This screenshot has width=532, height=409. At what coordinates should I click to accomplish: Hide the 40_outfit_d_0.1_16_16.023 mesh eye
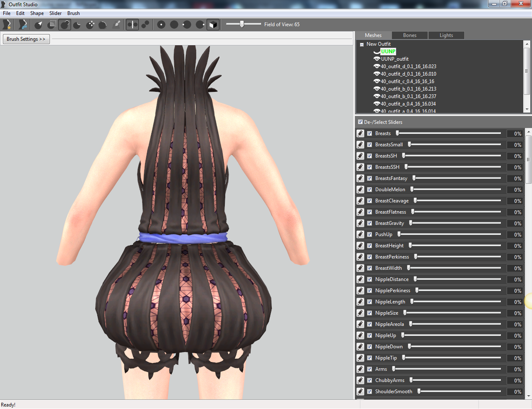tap(377, 67)
